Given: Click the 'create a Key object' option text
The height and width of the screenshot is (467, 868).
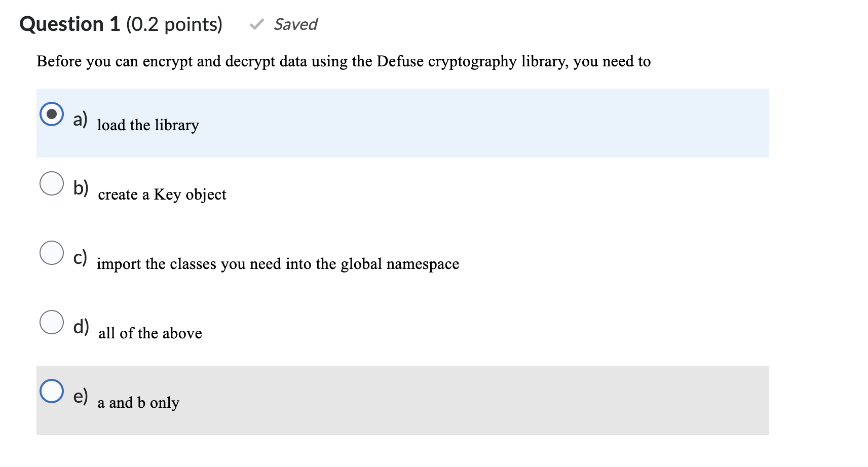Looking at the screenshot, I should tap(162, 194).
